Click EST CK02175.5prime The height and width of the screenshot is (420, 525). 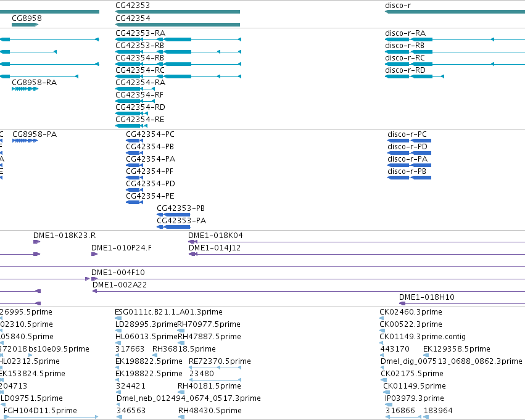tap(384, 380)
